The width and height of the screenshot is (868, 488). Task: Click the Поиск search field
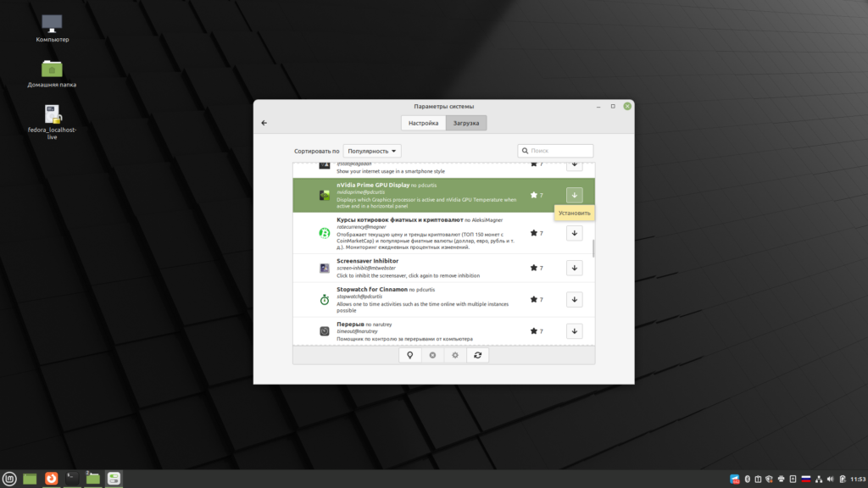556,151
